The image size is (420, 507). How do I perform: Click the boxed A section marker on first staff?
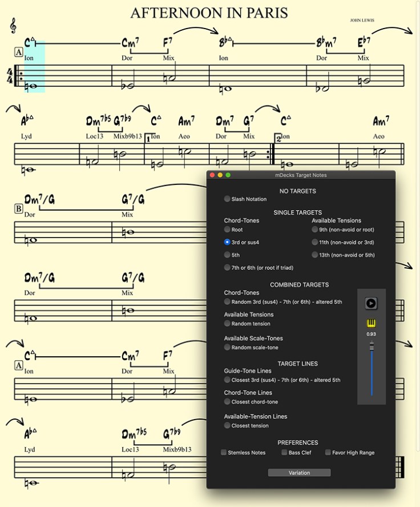(19, 53)
